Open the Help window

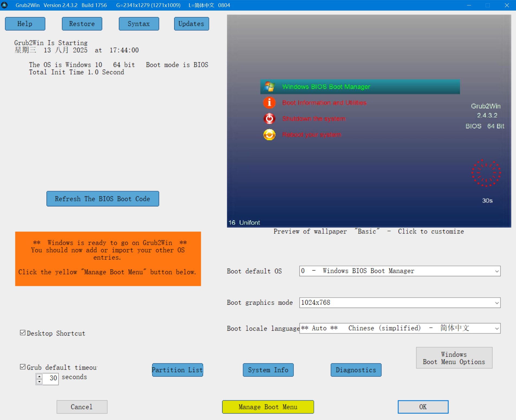tap(25, 24)
